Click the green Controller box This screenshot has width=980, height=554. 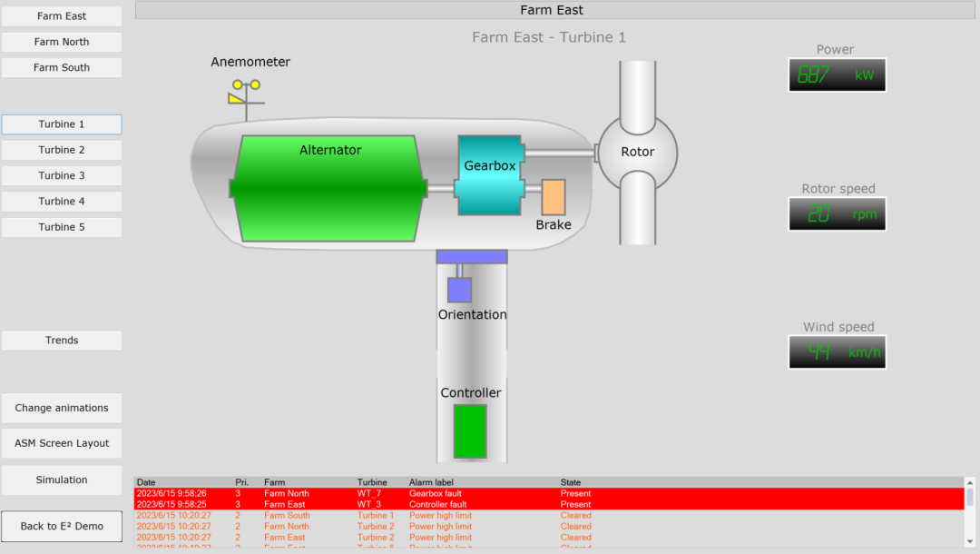point(470,431)
